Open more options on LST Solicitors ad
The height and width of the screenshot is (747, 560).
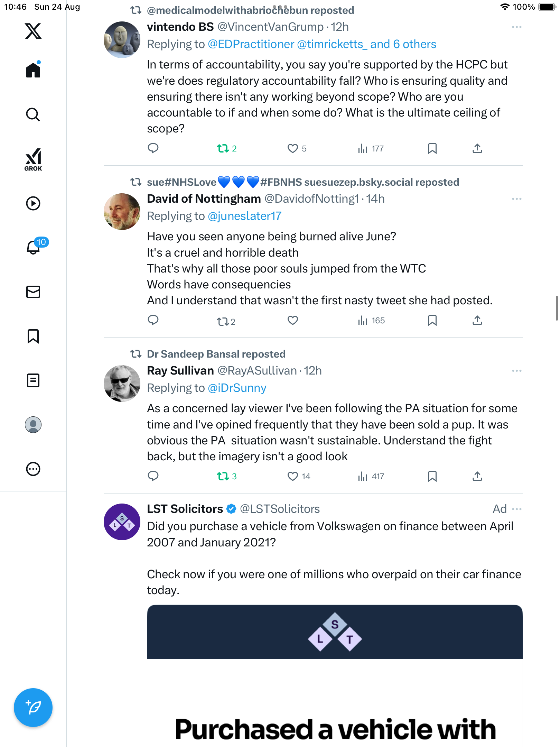[x=516, y=509]
